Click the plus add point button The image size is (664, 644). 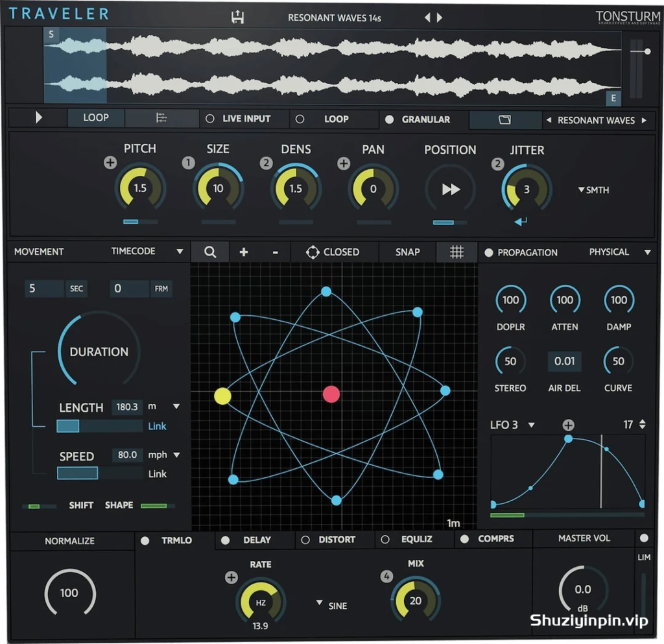[x=244, y=252]
